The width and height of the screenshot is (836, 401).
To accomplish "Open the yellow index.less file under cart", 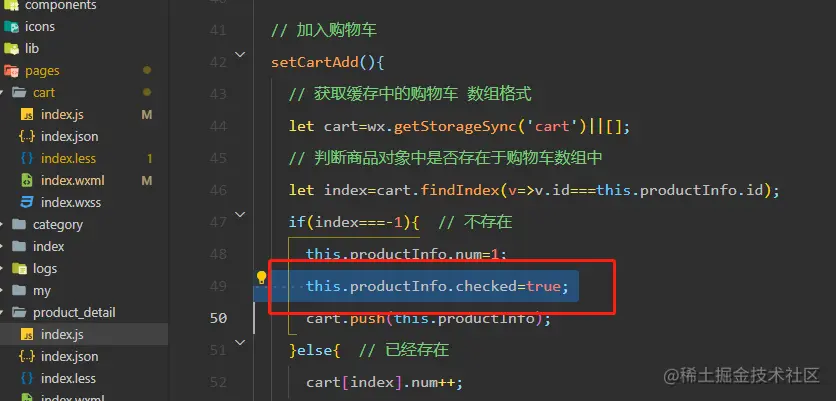I will click(68, 158).
